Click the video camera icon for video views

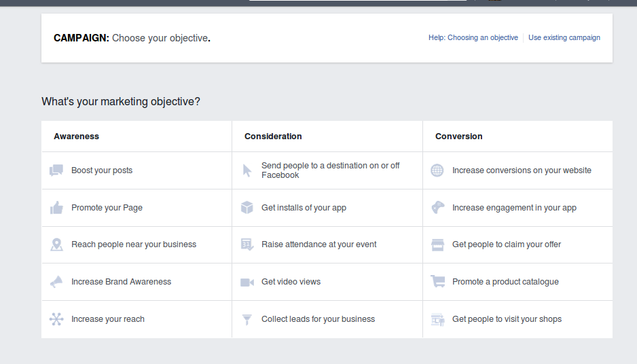coord(247,282)
